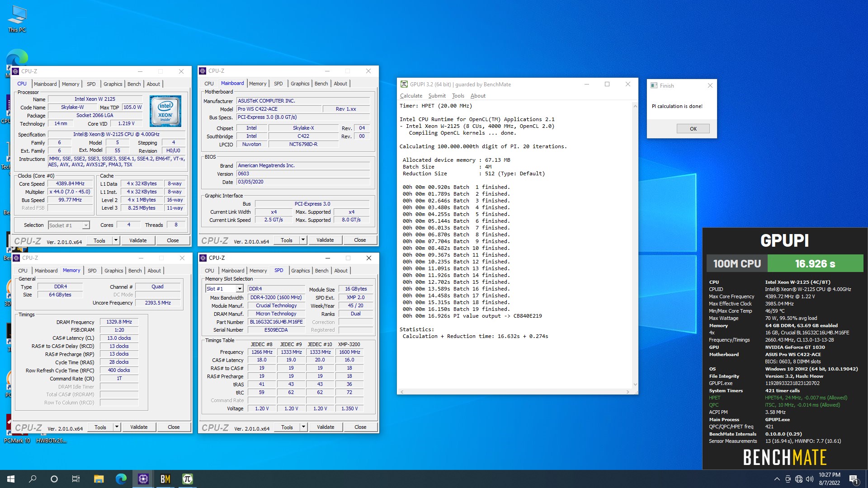Open Windows Start menu
The image size is (868, 488).
click(x=11, y=479)
